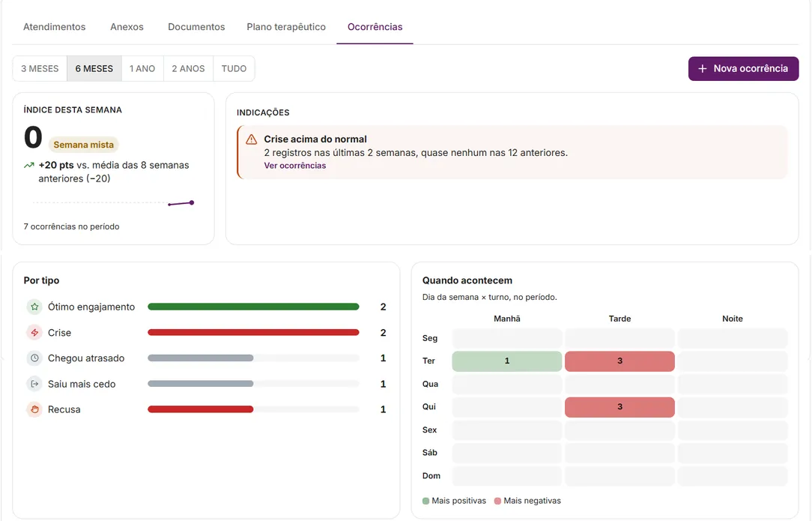Open the Atendimentos tab
Image resolution: width=812 pixels, height=521 pixels.
(55, 27)
